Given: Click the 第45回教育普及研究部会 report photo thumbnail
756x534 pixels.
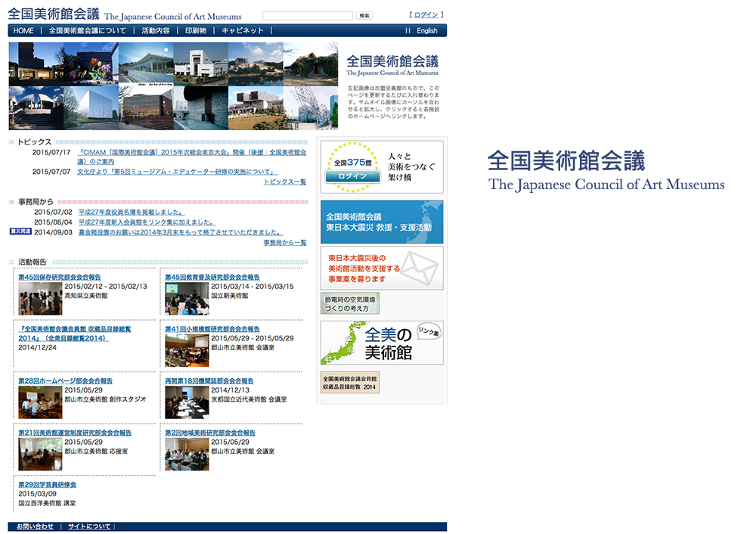Looking at the screenshot, I should coord(187,299).
